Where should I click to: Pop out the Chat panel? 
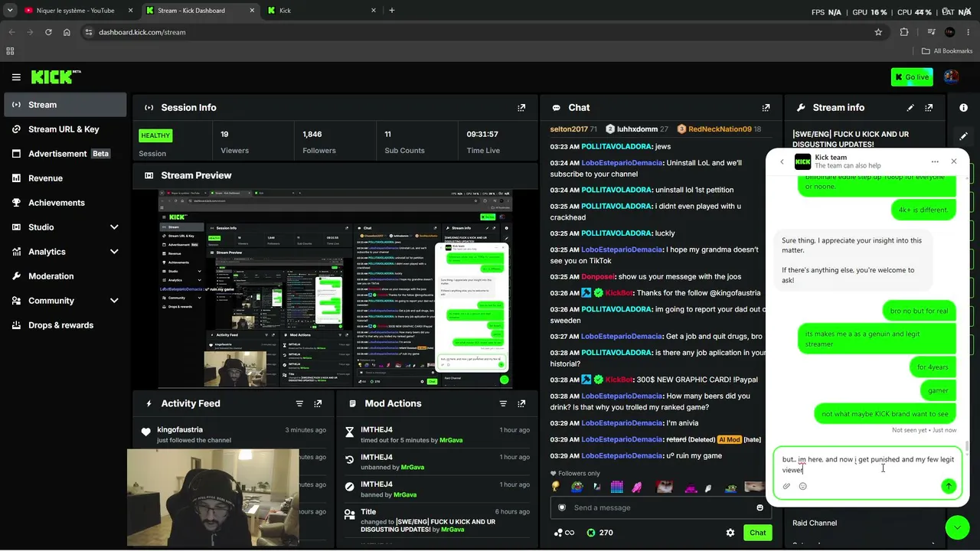coord(766,108)
